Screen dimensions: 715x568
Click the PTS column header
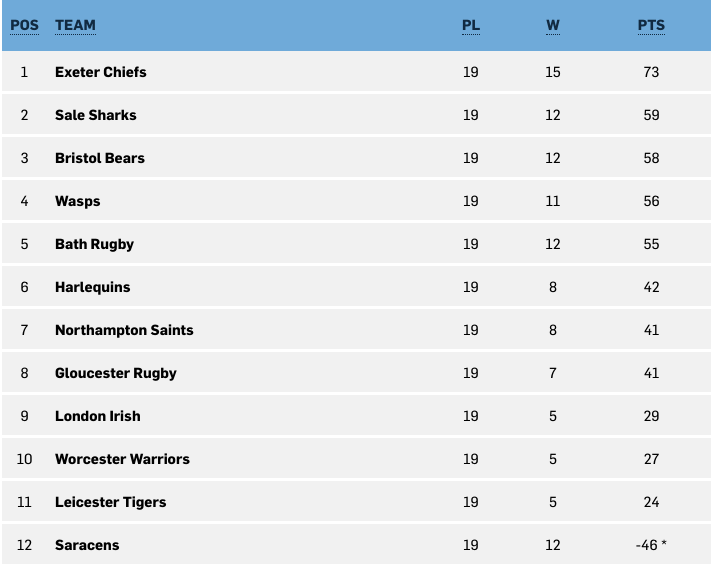[x=651, y=25]
